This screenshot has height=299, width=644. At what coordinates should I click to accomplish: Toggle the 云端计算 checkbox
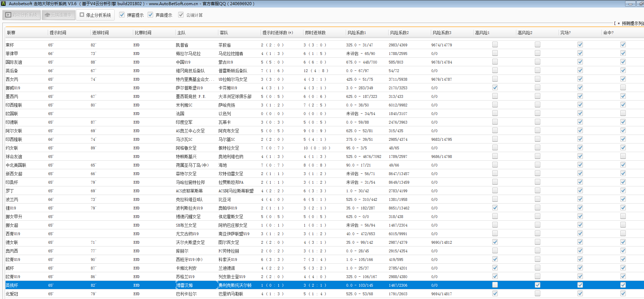tap(181, 15)
